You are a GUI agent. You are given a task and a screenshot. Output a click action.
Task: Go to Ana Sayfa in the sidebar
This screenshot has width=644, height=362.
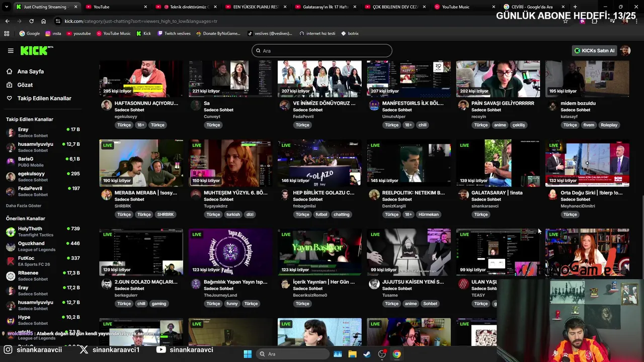[x=31, y=71]
